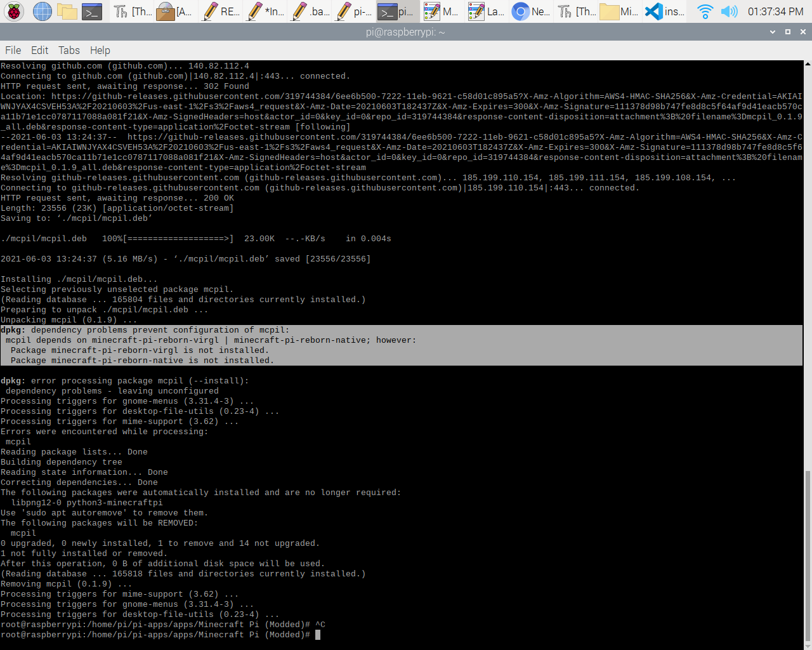Click the 'libpng12-0 python3-minecraftpi' package line
This screenshot has height=650, width=812.
pyautogui.click(x=87, y=503)
